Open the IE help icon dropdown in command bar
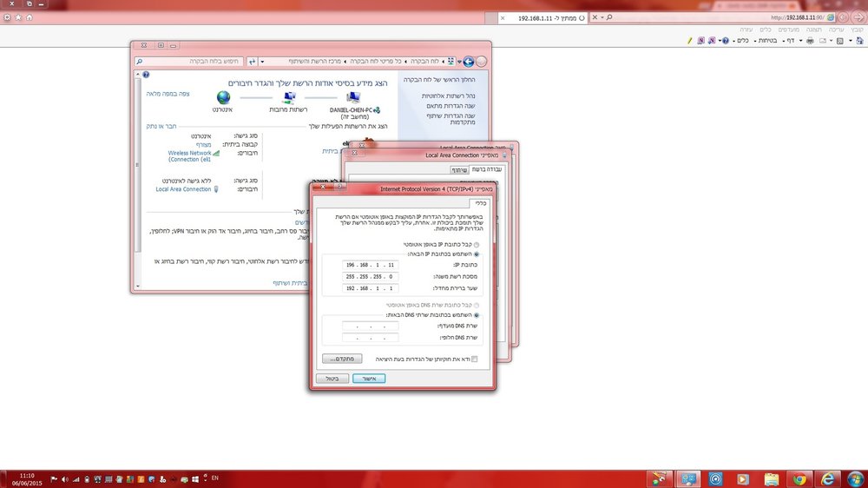Screen dimensions: 868x488 pos(723,41)
